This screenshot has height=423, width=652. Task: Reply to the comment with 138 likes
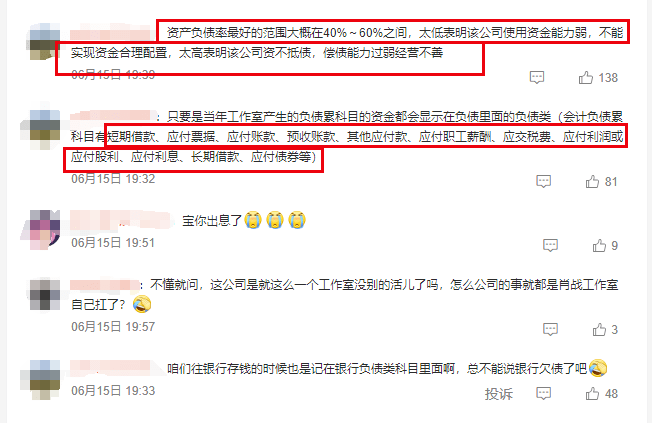tap(537, 77)
